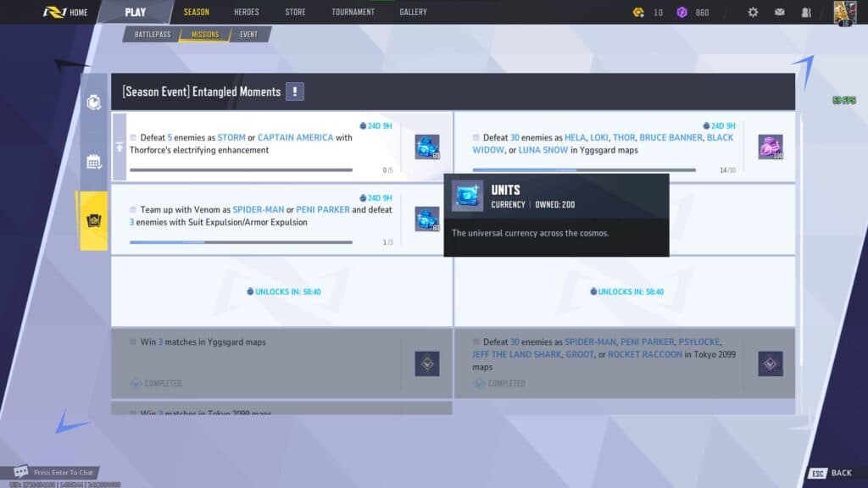The height and width of the screenshot is (488, 868).
Task: Open the TOURNAMENT menu item
Action: click(x=353, y=12)
